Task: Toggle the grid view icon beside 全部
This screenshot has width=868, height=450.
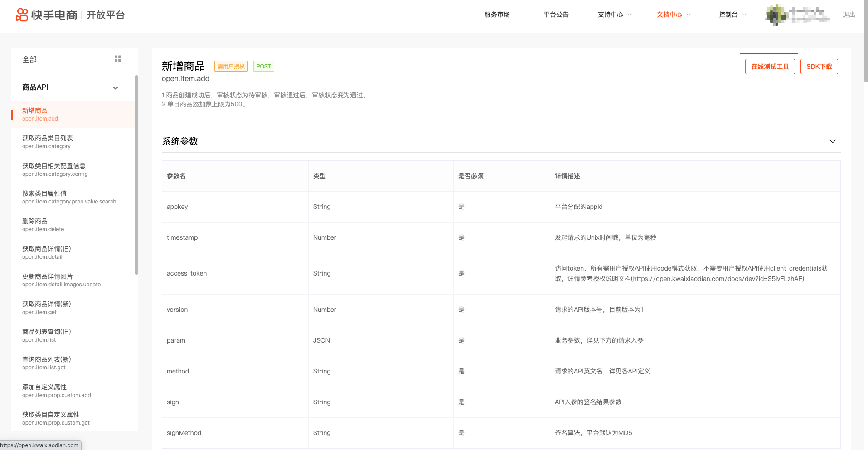Action: 118,59
